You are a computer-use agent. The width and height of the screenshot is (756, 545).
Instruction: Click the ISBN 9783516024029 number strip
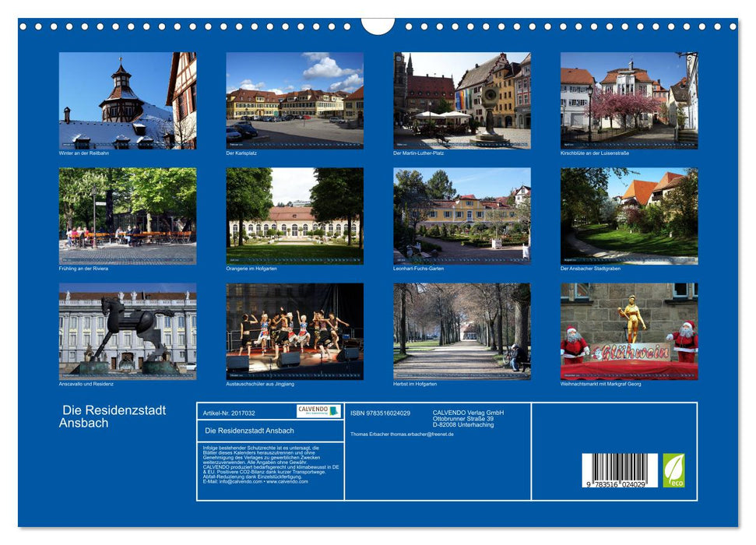tap(379, 413)
